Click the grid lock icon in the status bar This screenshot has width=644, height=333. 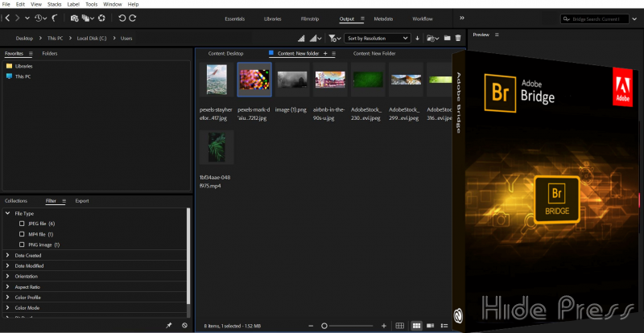pos(399,325)
